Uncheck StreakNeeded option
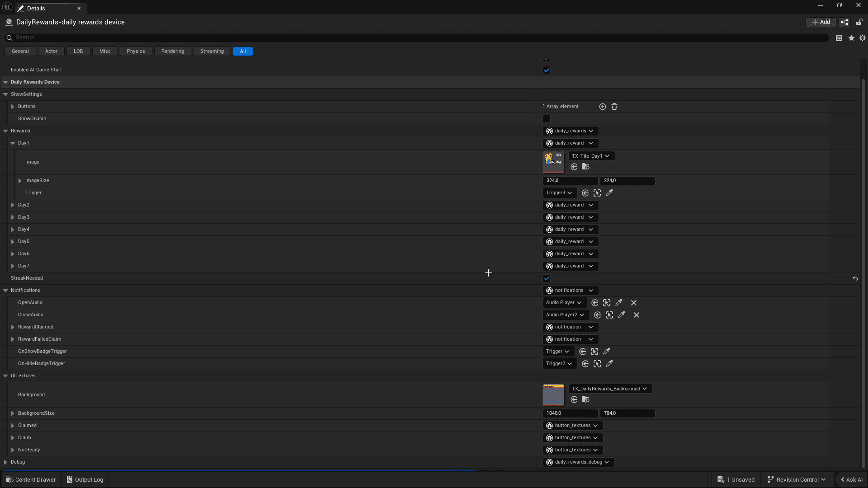The width and height of the screenshot is (868, 488). 547,278
